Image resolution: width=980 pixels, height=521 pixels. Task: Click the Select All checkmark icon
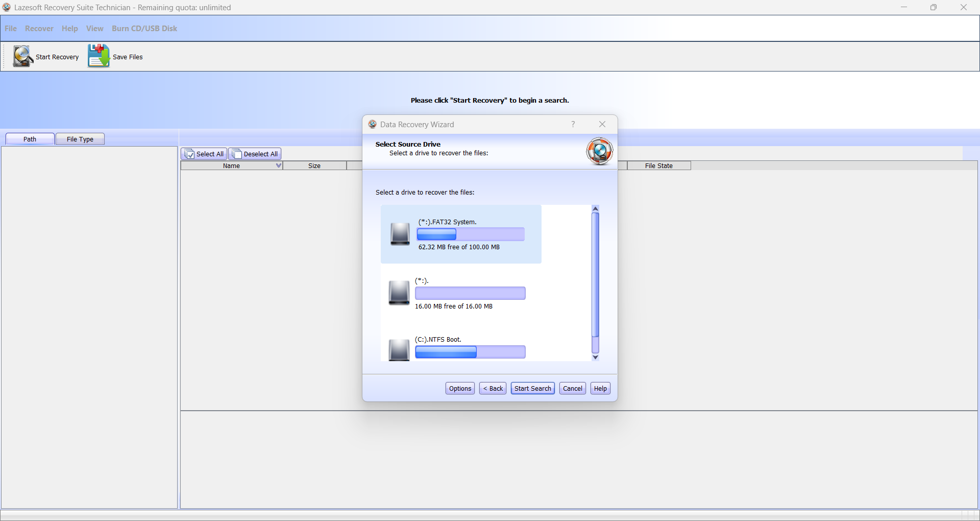point(189,154)
